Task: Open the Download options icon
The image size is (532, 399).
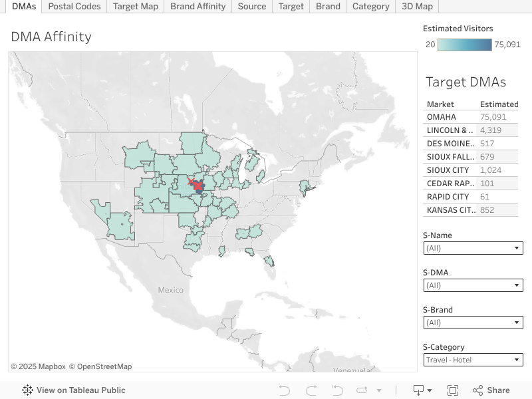Action: pyautogui.click(x=422, y=390)
